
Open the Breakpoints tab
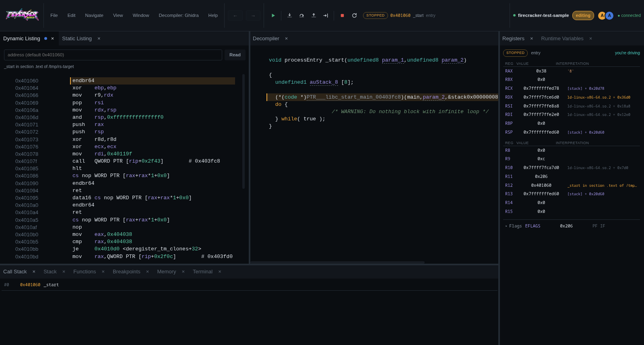pyautogui.click(x=126, y=272)
